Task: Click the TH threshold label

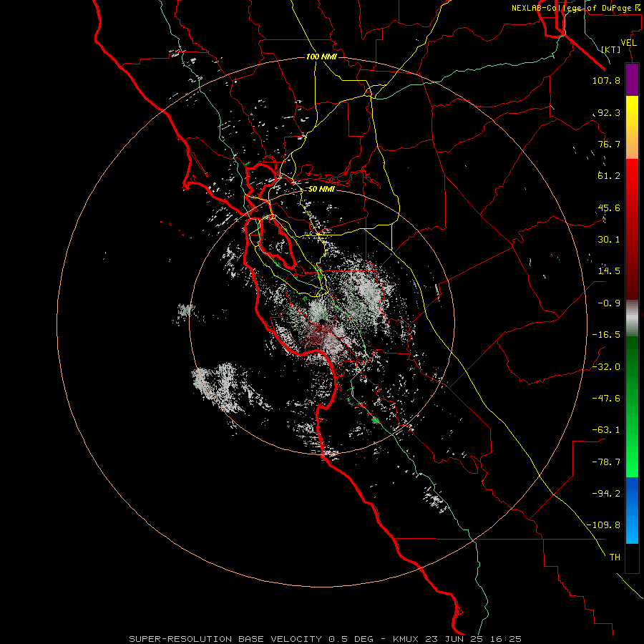Action: pos(615,557)
